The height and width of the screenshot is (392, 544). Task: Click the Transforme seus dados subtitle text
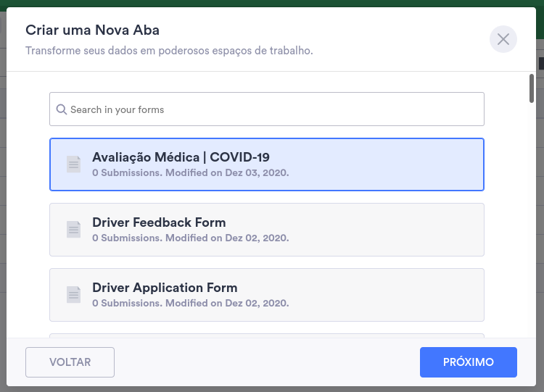tap(169, 51)
